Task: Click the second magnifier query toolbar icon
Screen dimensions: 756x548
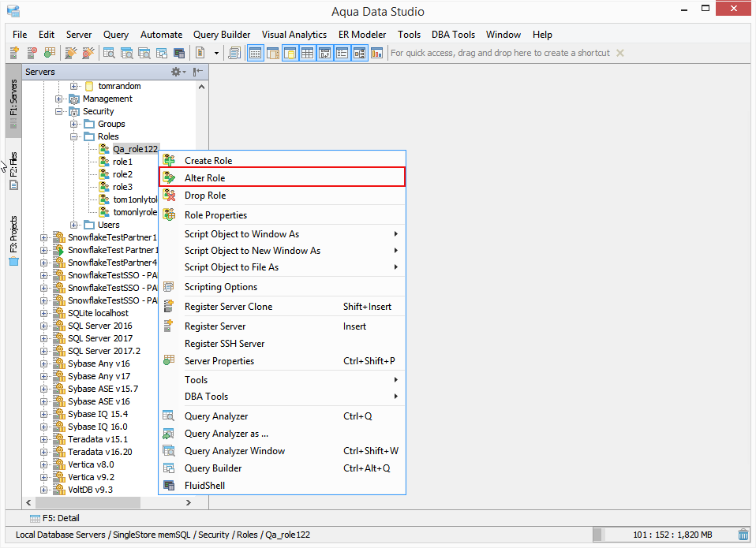Action: 127,53
